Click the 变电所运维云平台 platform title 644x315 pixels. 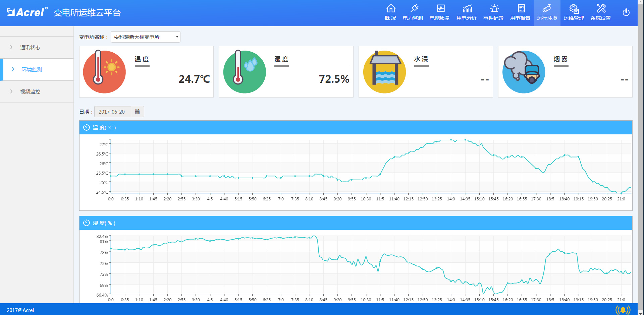pyautogui.click(x=87, y=13)
